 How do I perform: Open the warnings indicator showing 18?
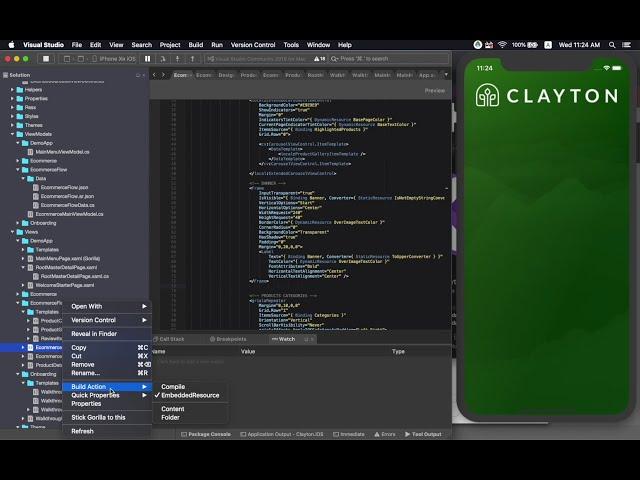click(319, 59)
